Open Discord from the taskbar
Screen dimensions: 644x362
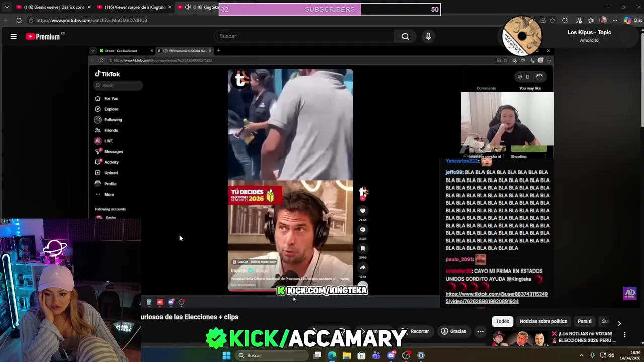pyautogui.click(x=391, y=355)
